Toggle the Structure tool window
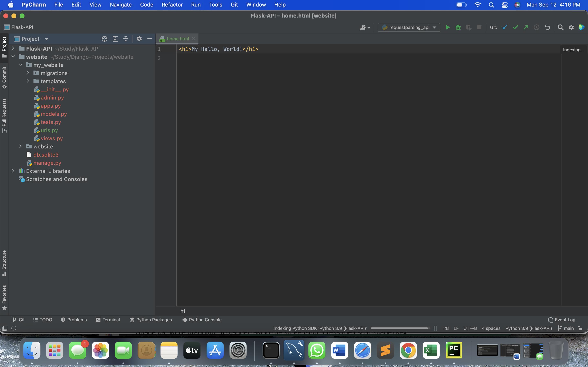 coord(4,263)
